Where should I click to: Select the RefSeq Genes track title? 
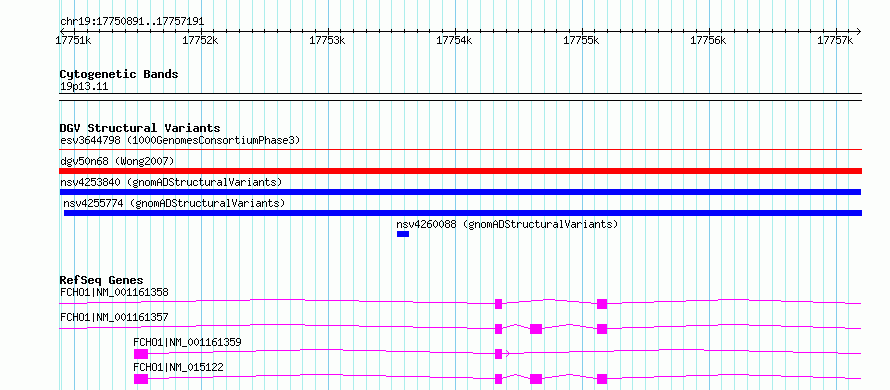[102, 280]
